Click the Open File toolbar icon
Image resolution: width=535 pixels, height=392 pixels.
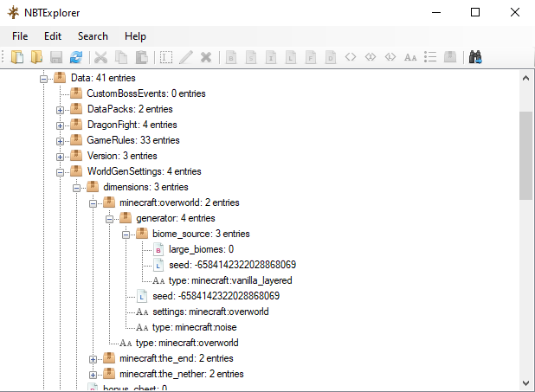pos(17,57)
